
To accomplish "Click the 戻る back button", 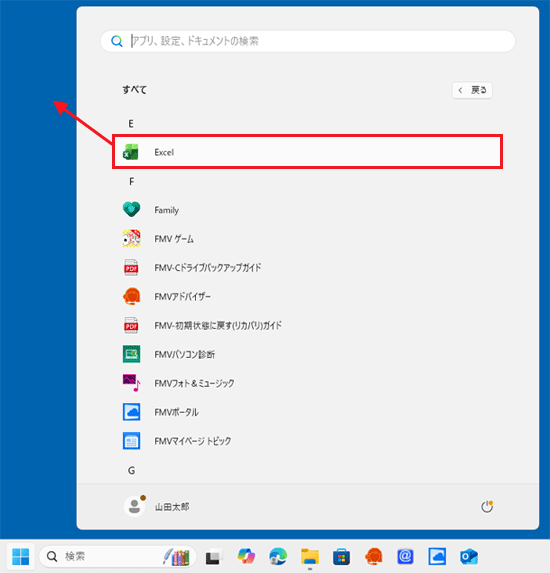I will (x=472, y=90).
